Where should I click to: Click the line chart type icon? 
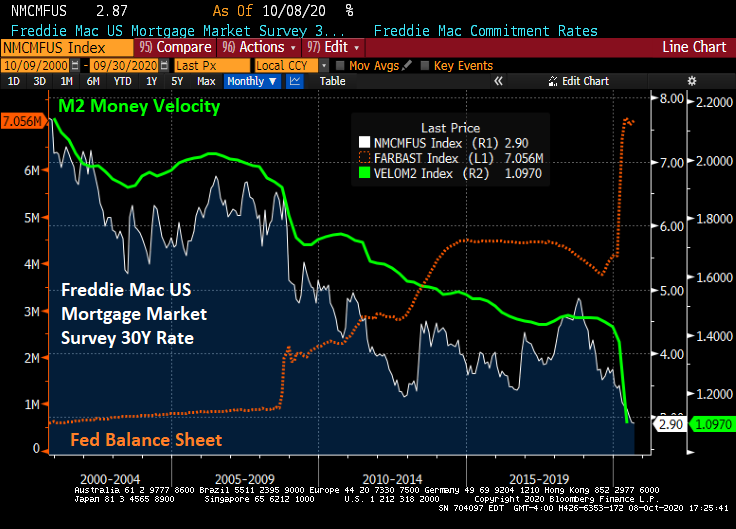pyautogui.click(x=295, y=81)
